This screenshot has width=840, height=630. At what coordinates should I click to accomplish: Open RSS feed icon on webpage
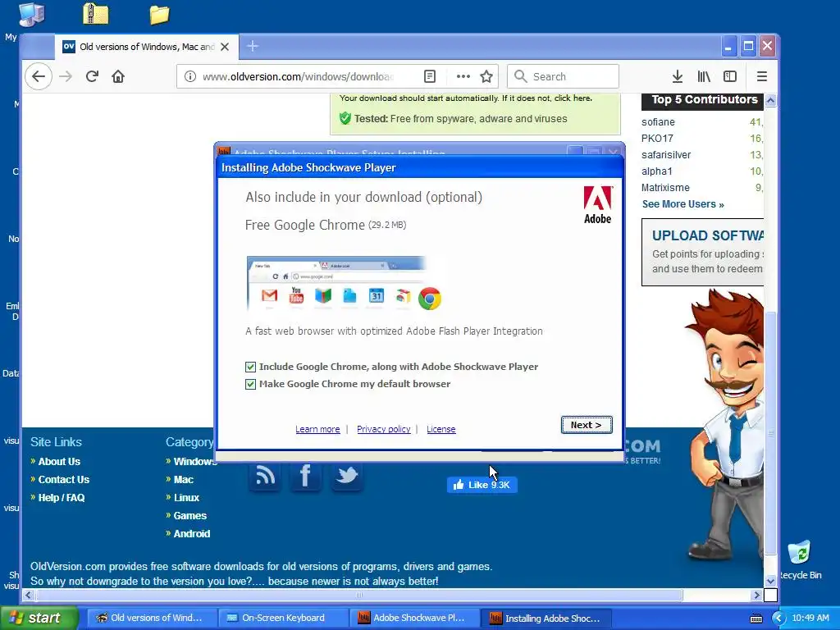(x=265, y=476)
